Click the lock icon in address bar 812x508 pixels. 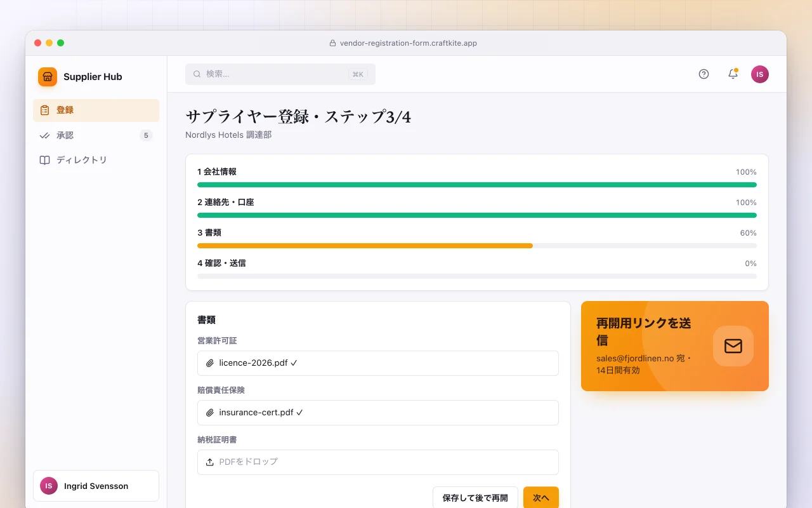pyautogui.click(x=332, y=43)
